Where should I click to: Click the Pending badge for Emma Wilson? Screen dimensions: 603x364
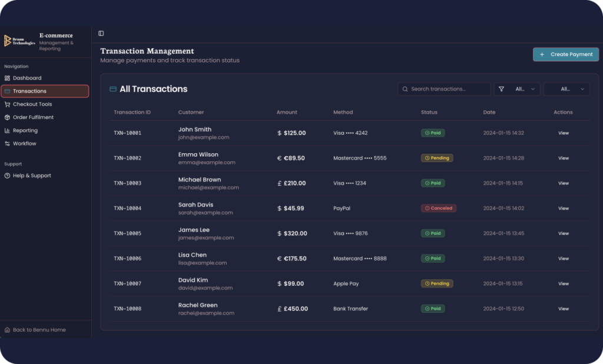coord(437,158)
